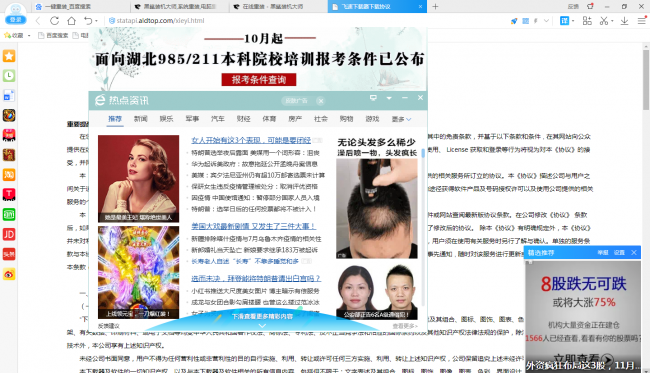
Task: Open the colorful game ad thumbnail
Action: tap(138, 272)
